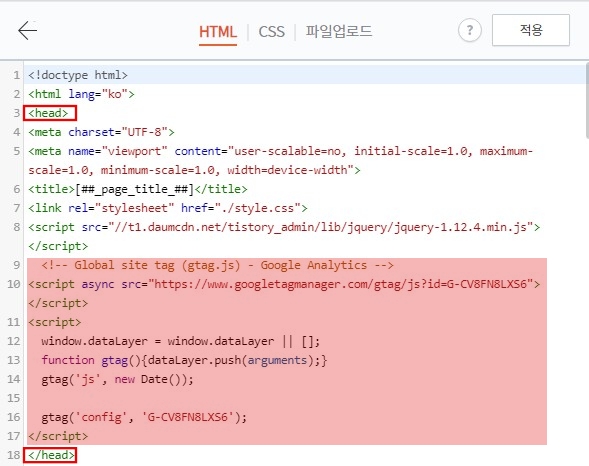
Task: Click the gtag('config', 'G-CV8FN8LXS6') line
Action: click(144, 417)
